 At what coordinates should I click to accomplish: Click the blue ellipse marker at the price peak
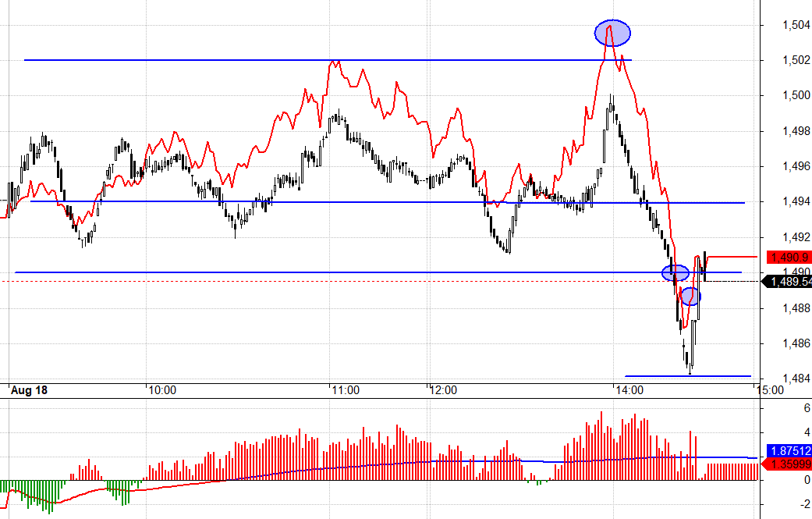pyautogui.click(x=612, y=33)
